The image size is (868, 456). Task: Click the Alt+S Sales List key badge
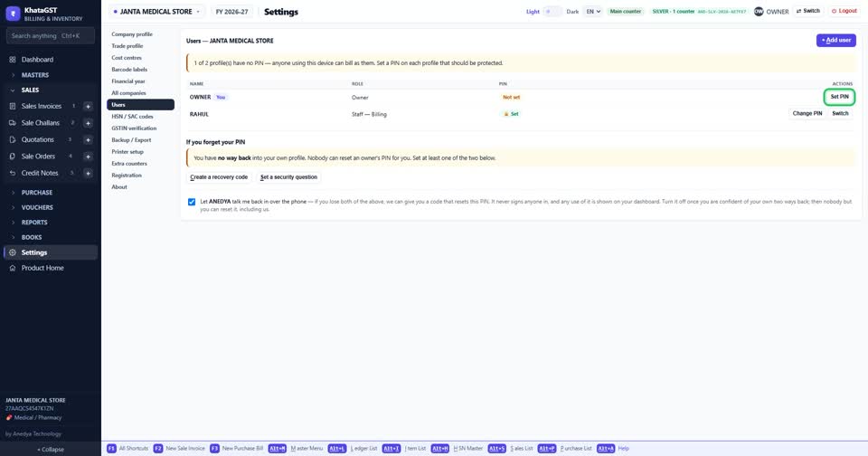tap(497, 448)
